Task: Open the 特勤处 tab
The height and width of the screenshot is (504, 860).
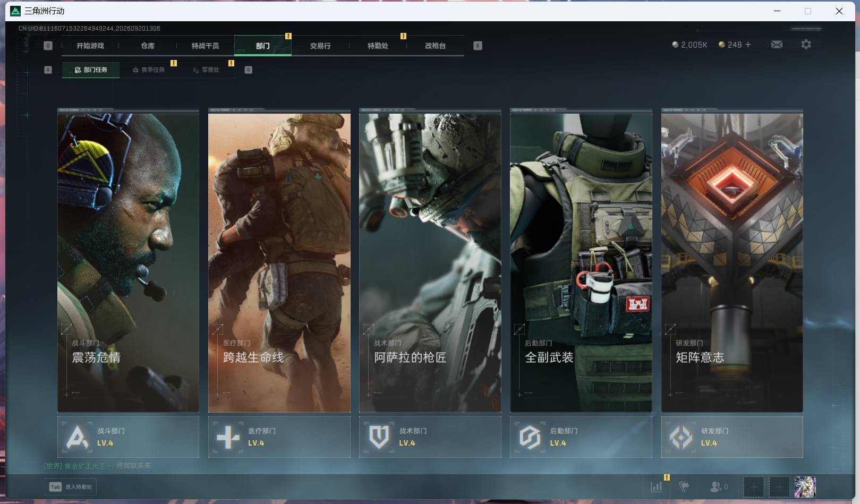Action: pos(378,46)
